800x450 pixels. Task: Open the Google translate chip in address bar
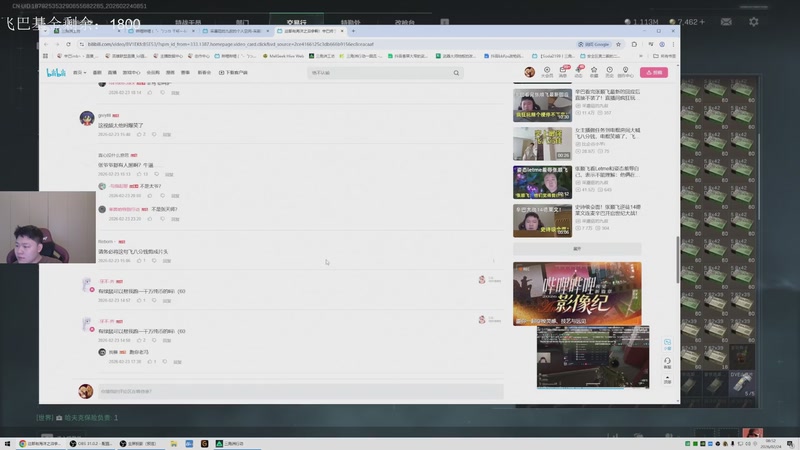pyautogui.click(x=593, y=44)
